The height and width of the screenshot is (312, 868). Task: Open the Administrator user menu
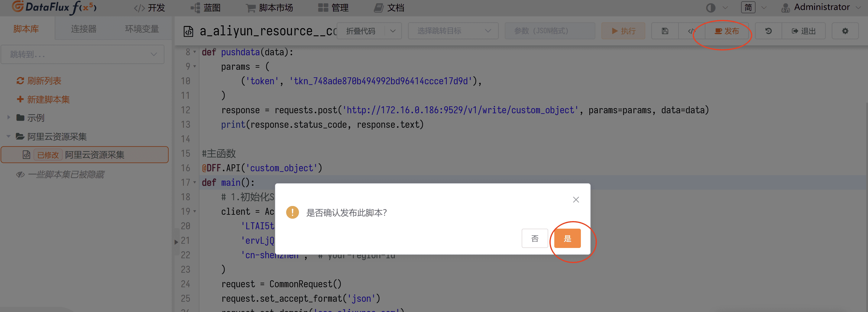pyautogui.click(x=821, y=8)
